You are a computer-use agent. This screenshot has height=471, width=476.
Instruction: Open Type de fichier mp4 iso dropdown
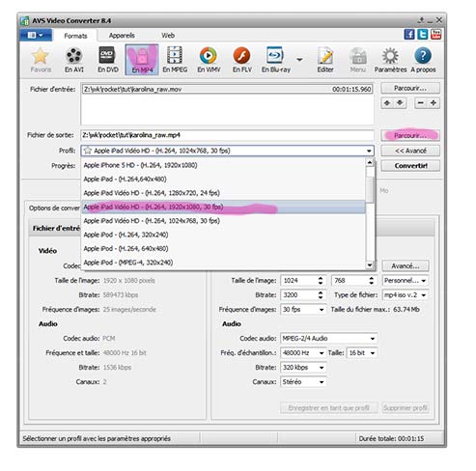[406, 295]
